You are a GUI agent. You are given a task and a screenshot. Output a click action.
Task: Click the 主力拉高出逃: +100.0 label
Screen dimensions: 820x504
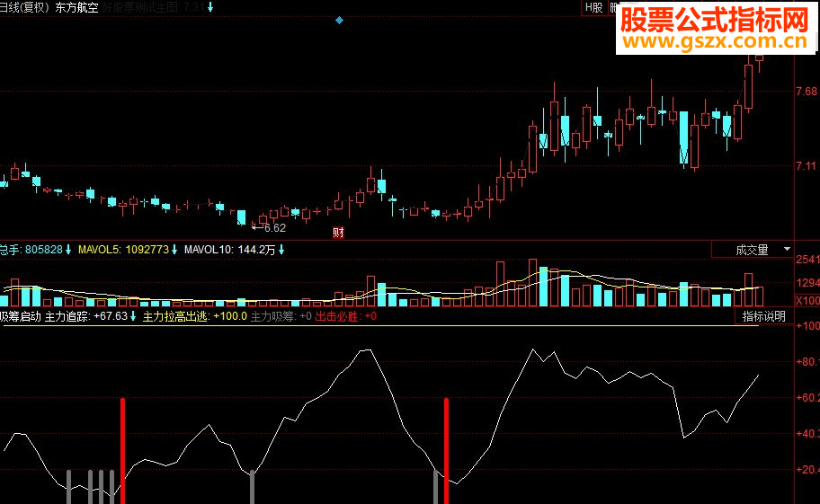[194, 316]
